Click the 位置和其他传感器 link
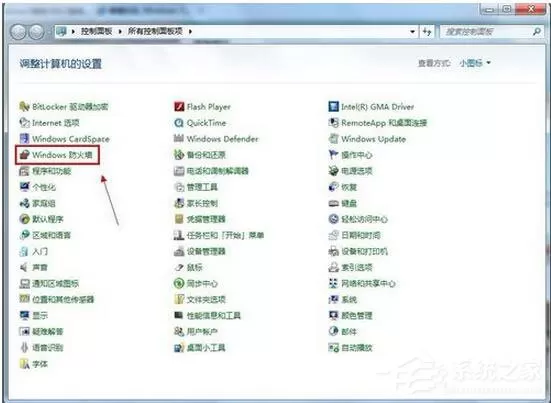The width and height of the screenshot is (551, 403). [63, 300]
